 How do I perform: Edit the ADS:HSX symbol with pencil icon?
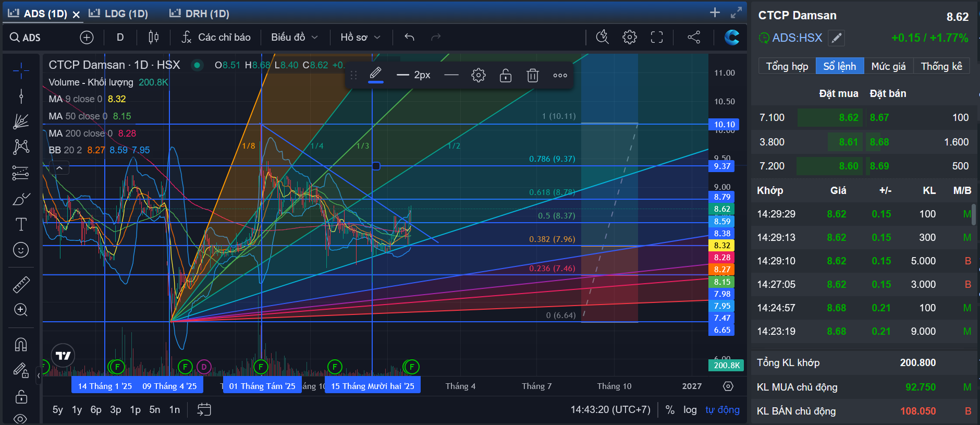(836, 38)
